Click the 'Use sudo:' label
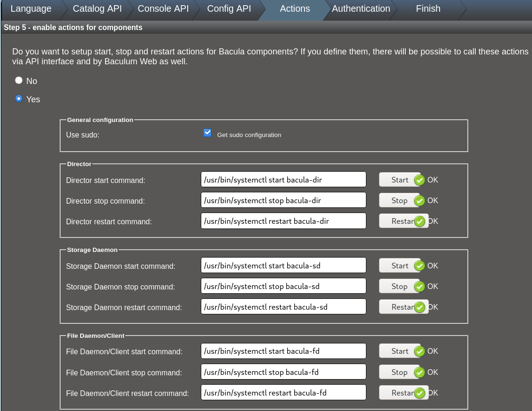Image resolution: width=532 pixels, height=411 pixels. click(83, 135)
